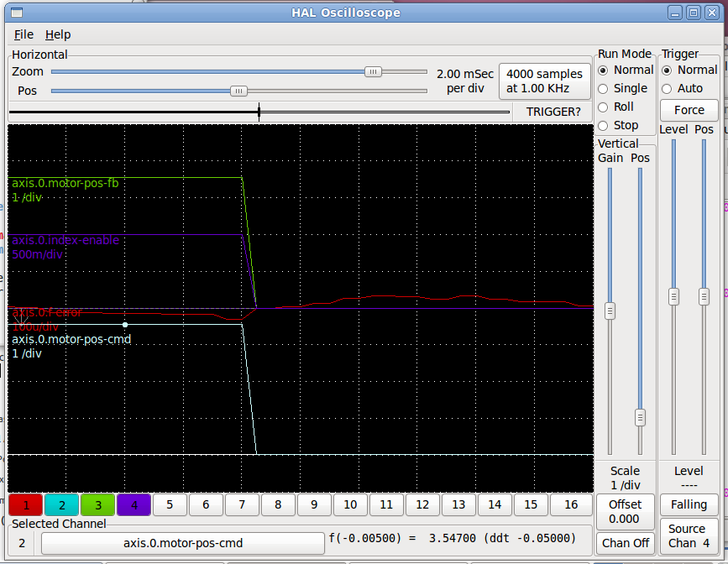Select Single run mode
Viewport: 728px width, 564px height.
pos(622,88)
